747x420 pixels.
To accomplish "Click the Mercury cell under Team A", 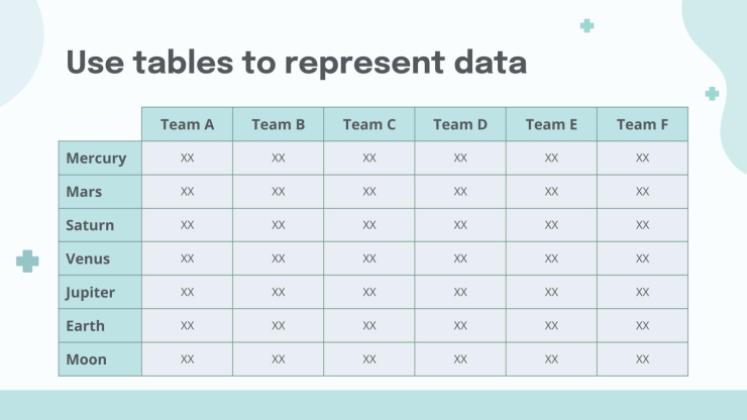I will [x=187, y=158].
